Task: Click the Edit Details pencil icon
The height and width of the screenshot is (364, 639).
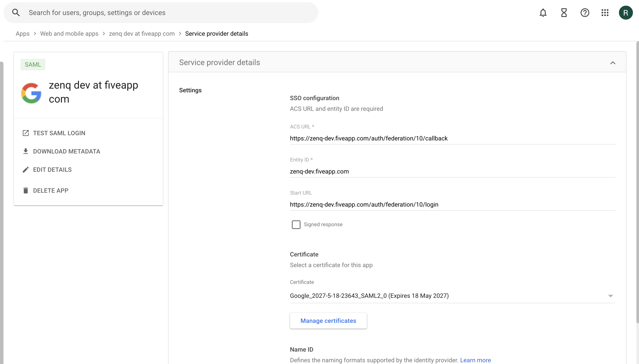Action: click(x=25, y=170)
